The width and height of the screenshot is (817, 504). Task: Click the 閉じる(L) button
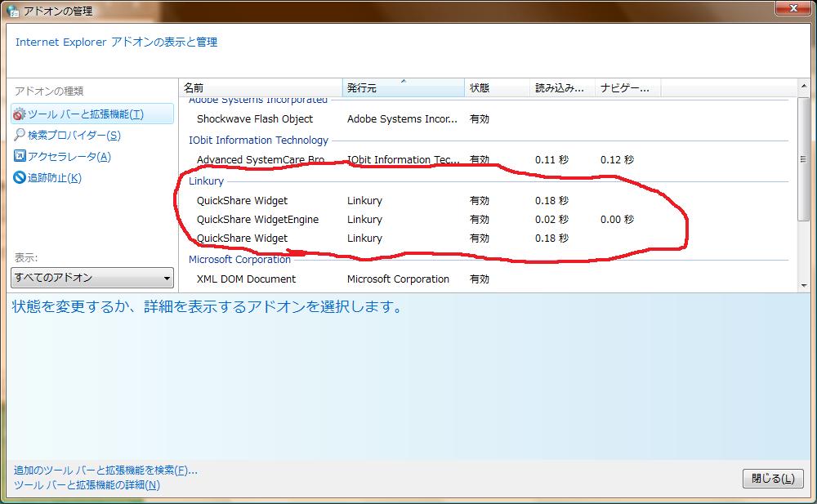pyautogui.click(x=773, y=479)
